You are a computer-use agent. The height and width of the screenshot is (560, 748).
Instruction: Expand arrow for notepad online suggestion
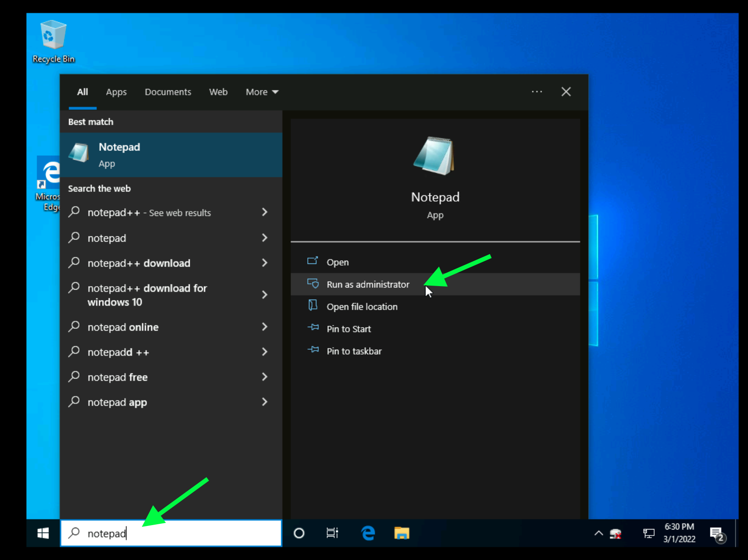(x=264, y=327)
